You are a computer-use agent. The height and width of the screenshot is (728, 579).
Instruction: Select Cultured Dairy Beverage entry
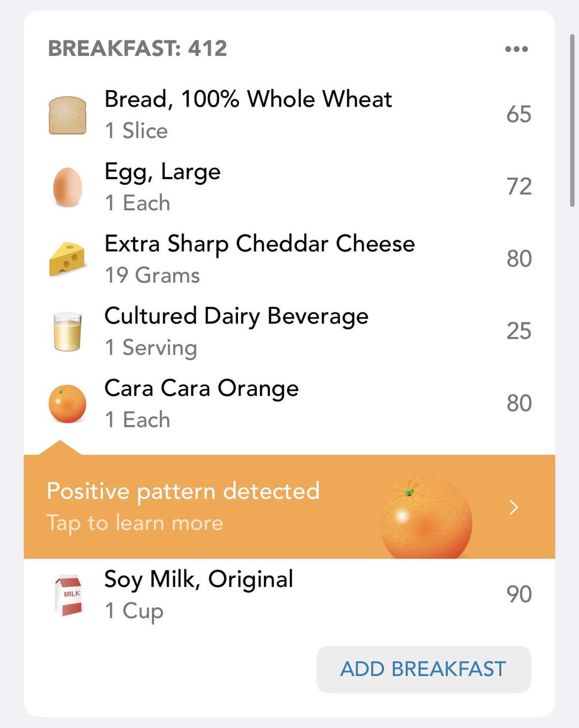click(x=289, y=332)
